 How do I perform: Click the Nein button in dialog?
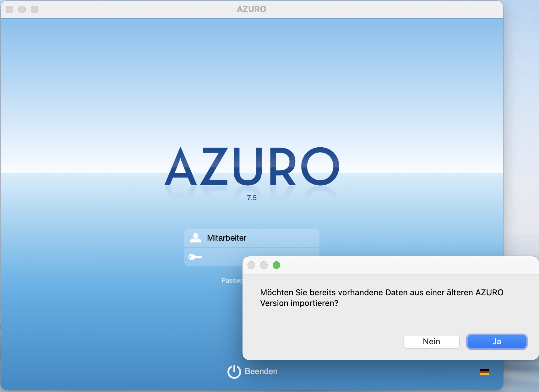tap(431, 341)
